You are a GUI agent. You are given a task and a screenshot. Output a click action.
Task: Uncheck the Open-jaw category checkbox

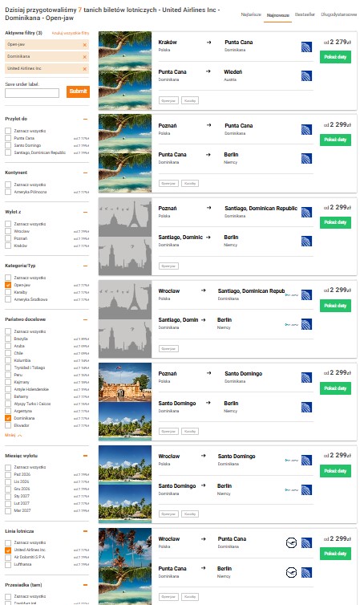coord(8,285)
